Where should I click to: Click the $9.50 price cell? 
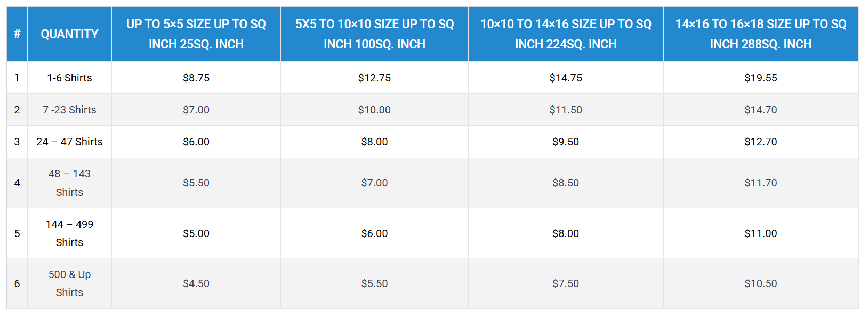click(x=566, y=142)
